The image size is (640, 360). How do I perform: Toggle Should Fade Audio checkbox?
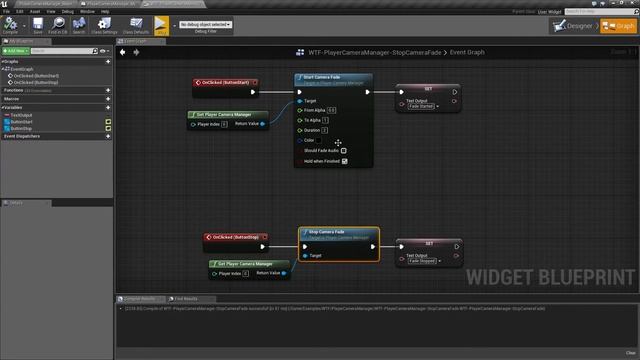tap(344, 151)
